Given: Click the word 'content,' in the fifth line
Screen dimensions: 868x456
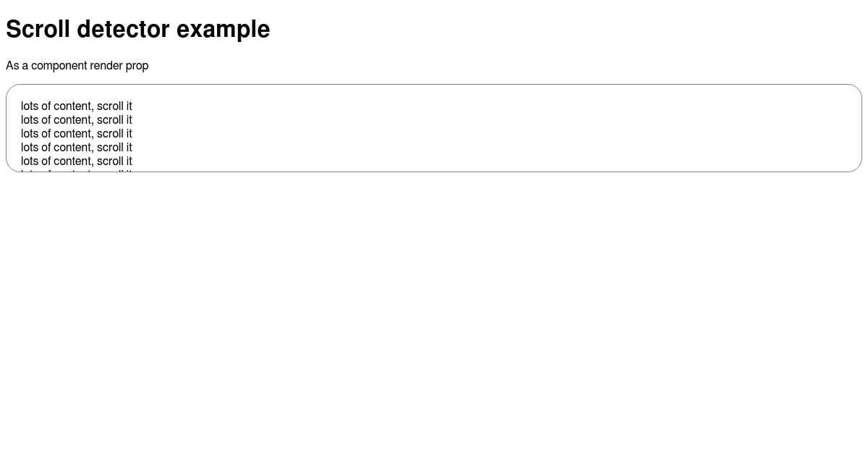Looking at the screenshot, I should tap(74, 161).
